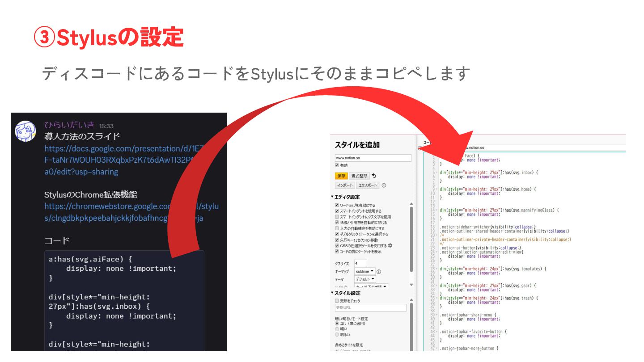This screenshot has height=362, width=644.
Task: Click the 書式整形 button
Action: pos(359,176)
